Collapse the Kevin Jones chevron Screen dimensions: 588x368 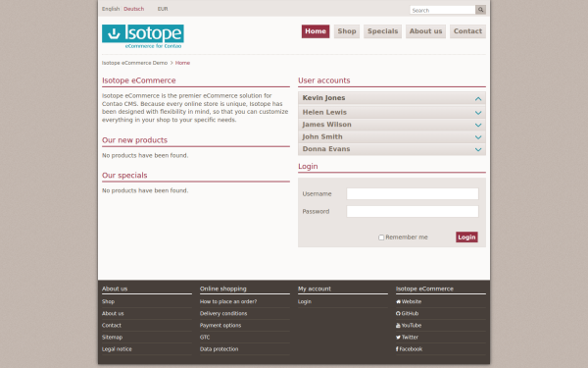[x=478, y=99]
